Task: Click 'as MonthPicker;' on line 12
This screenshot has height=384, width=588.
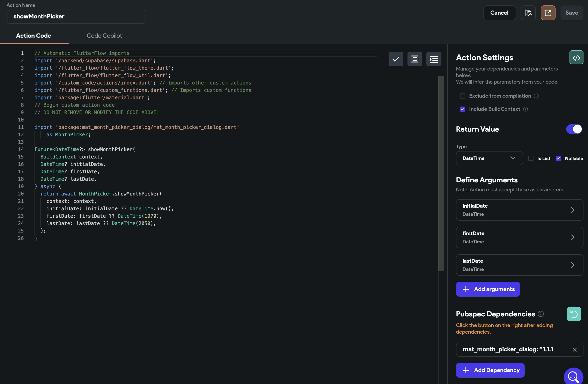Action: coord(68,134)
